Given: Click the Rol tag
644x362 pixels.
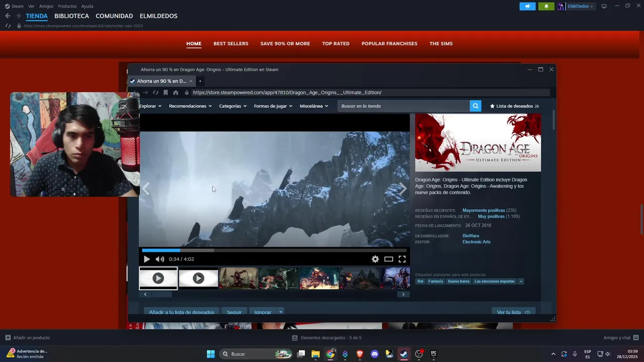Looking at the screenshot, I should tap(420, 282).
